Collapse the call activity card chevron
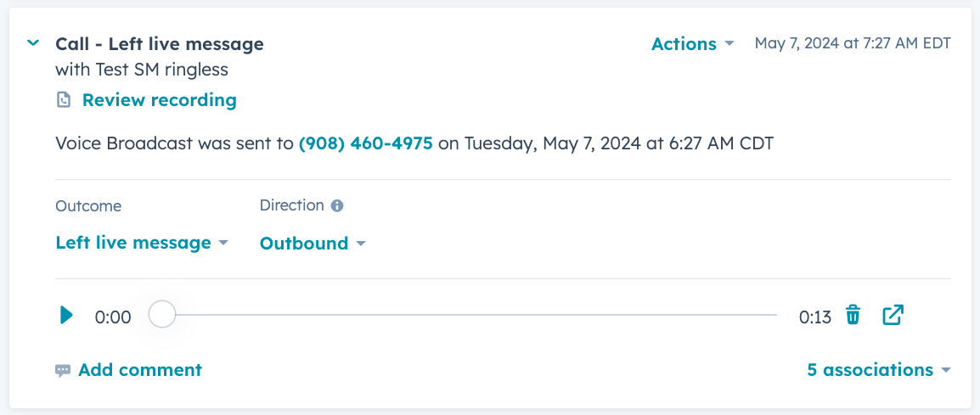Screen dimensions: 980x415 point(33,43)
